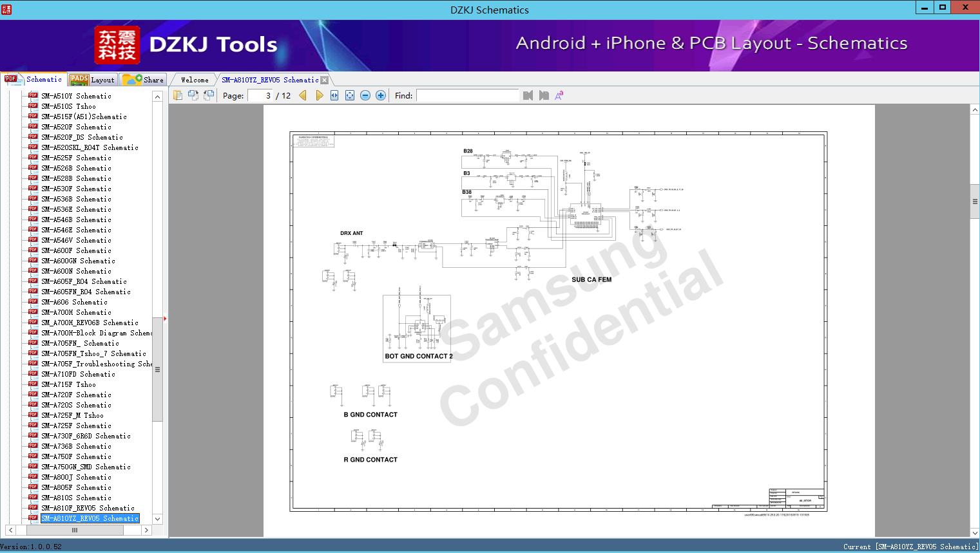
Task: Click the find previous icon
Action: click(x=528, y=95)
